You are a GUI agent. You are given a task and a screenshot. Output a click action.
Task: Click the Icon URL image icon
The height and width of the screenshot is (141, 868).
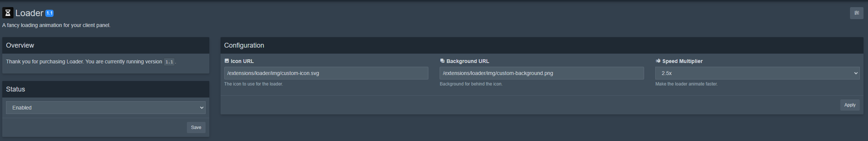tap(227, 61)
